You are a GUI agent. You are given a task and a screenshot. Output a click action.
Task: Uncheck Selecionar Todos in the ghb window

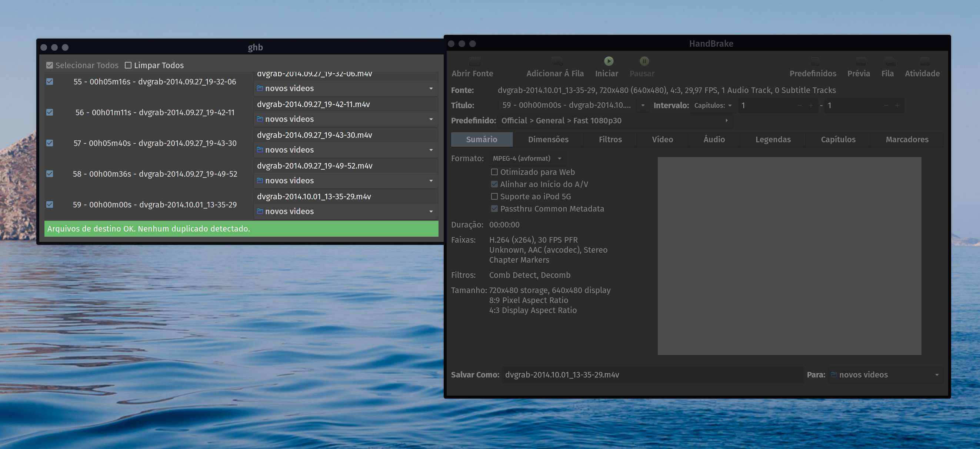[50, 65]
